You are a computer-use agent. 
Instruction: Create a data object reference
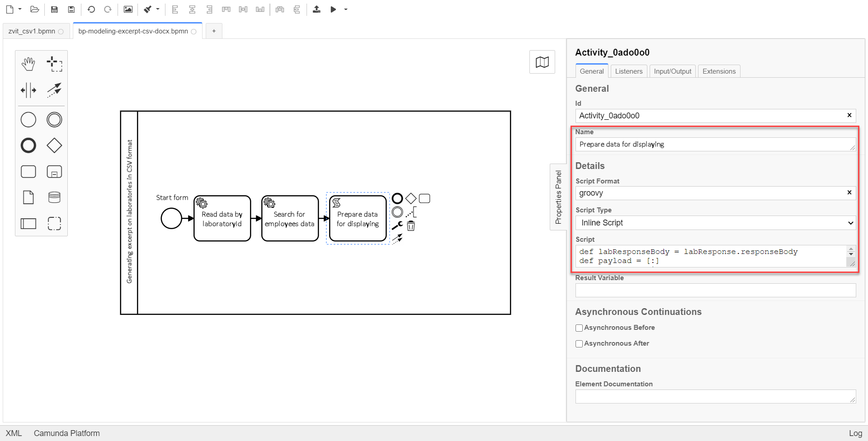tap(28, 197)
